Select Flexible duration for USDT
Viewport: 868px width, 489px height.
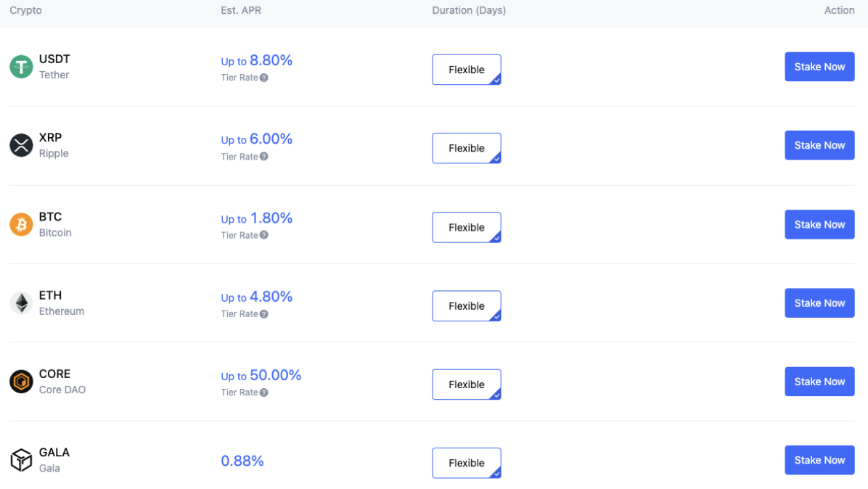[466, 70]
